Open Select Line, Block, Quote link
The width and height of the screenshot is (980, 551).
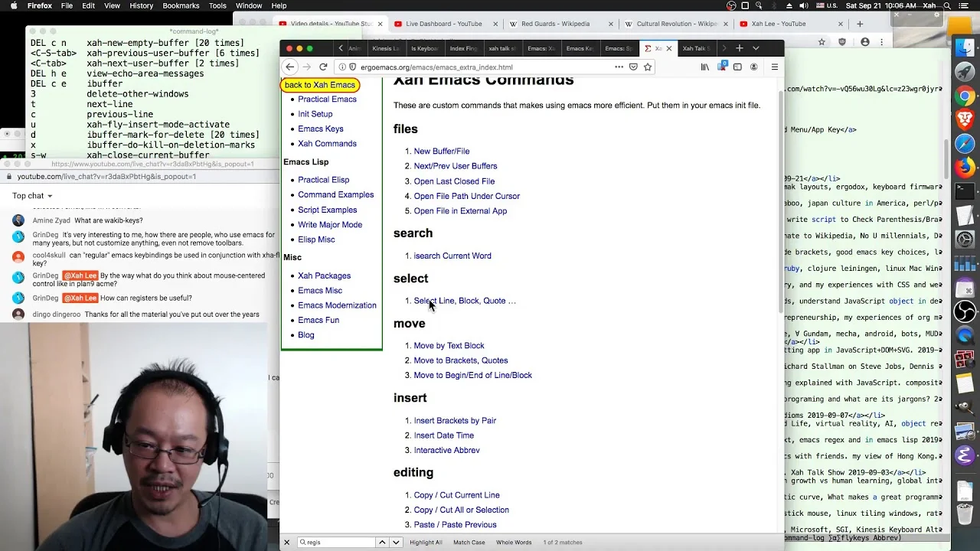tap(465, 301)
